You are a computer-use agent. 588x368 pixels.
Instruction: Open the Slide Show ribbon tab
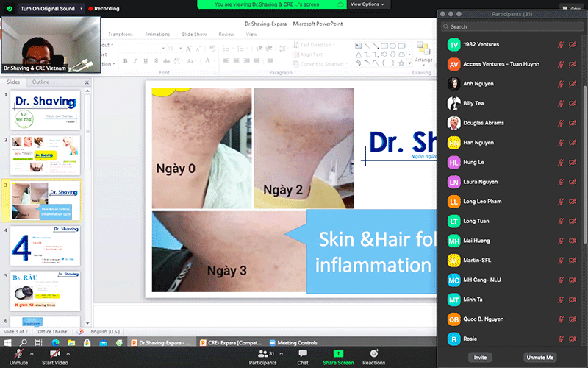194,34
